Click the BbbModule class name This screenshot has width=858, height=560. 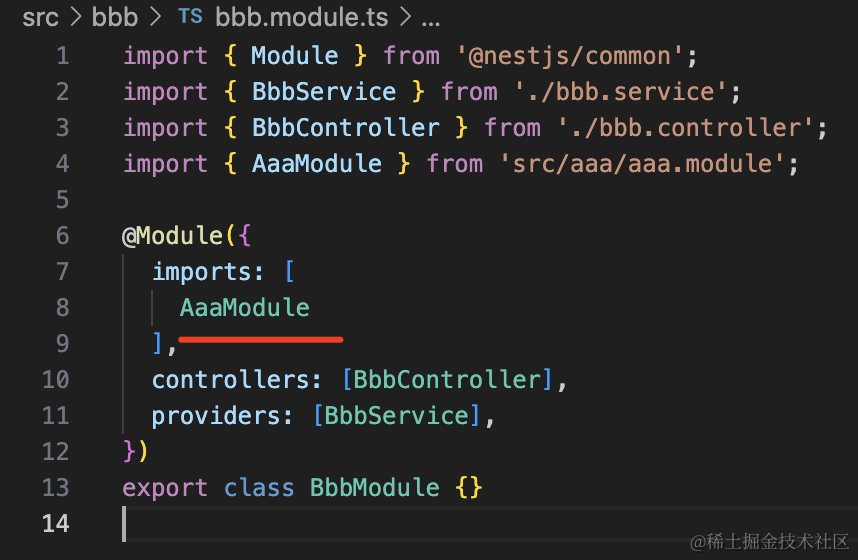[375, 487]
